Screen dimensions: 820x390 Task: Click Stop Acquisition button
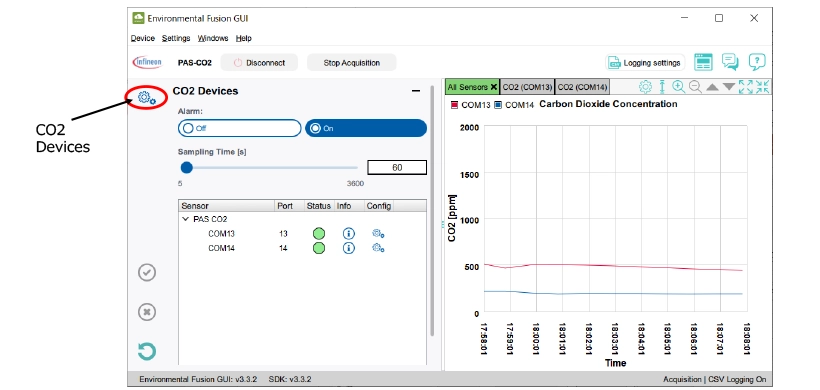coord(351,63)
